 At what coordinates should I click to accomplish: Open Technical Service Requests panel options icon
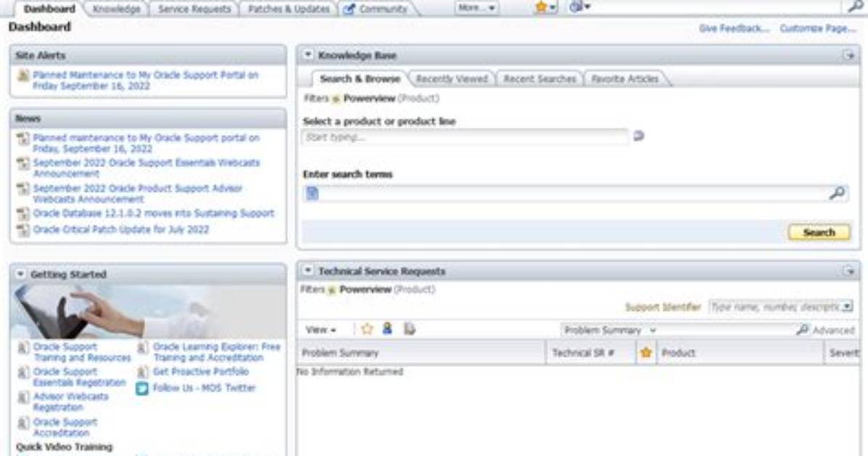tap(848, 271)
